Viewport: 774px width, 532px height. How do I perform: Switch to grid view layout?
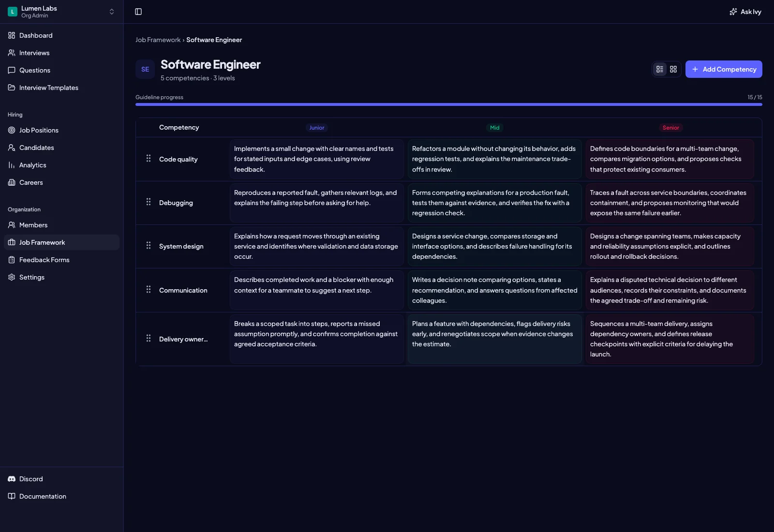pos(673,69)
